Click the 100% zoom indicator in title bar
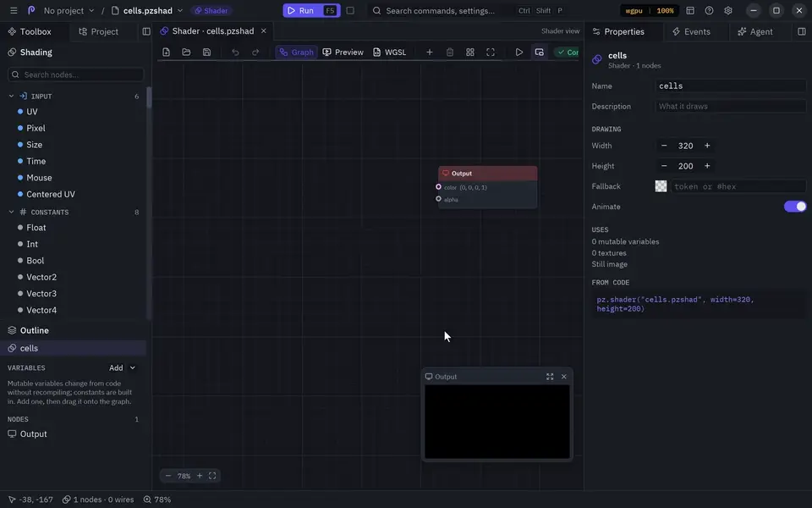Screen dimensions: 812x508 (x=665, y=10)
